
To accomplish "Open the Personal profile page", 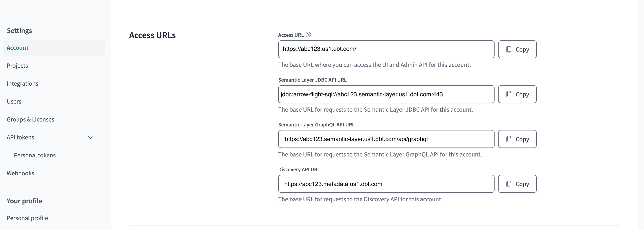I will click(x=27, y=218).
